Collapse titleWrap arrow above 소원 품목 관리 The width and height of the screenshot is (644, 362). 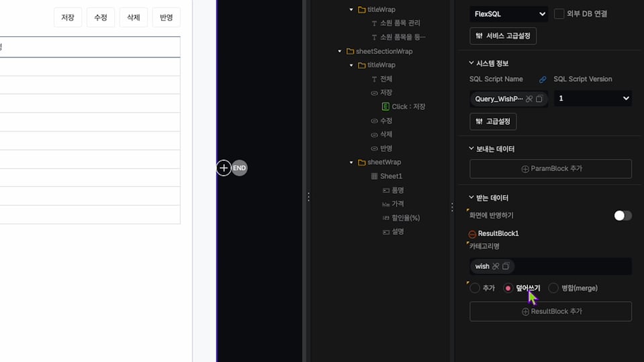(x=351, y=9)
